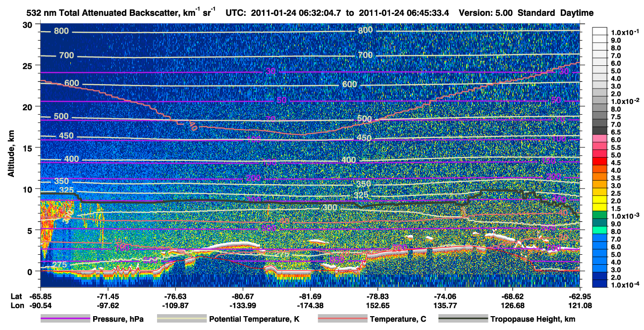This screenshot has height=330, width=644.
Task: Click the latitude value '-74.06'
Action: click(445, 297)
